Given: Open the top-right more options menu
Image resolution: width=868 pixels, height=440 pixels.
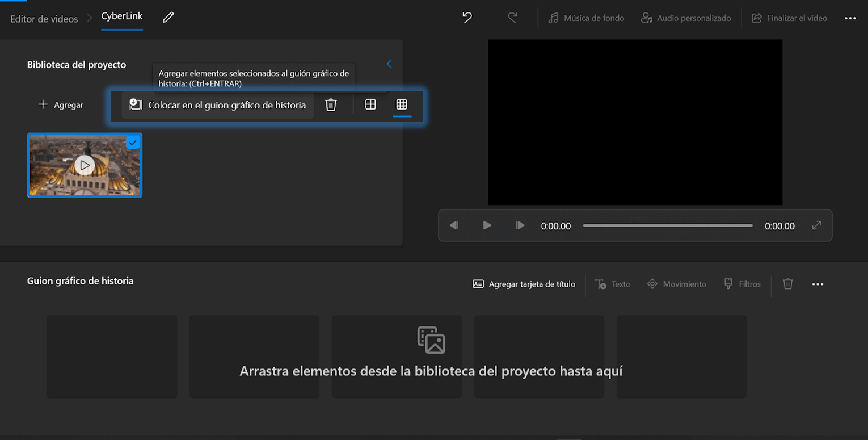Looking at the screenshot, I should coord(850,18).
